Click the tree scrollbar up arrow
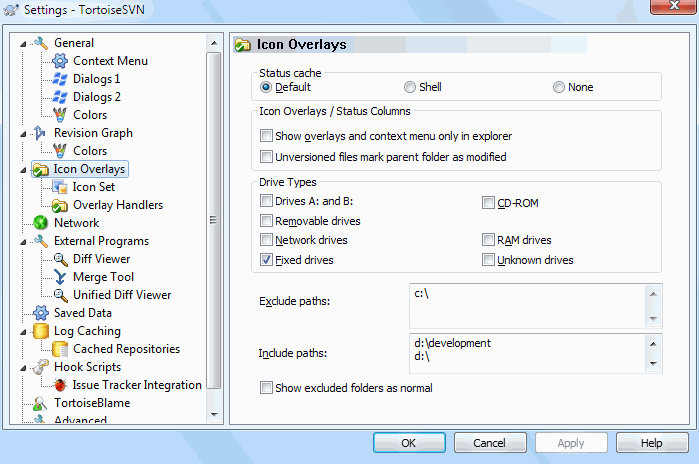The image size is (699, 464). pos(214,43)
